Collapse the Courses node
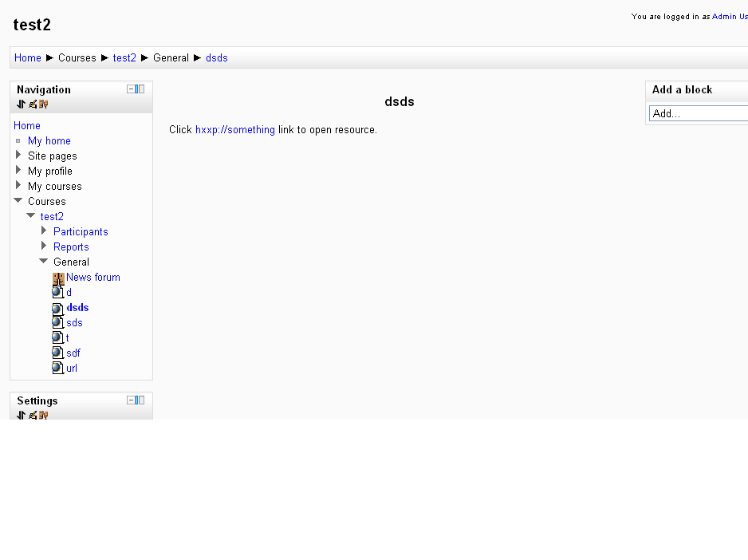The height and width of the screenshot is (560, 748). (x=18, y=200)
